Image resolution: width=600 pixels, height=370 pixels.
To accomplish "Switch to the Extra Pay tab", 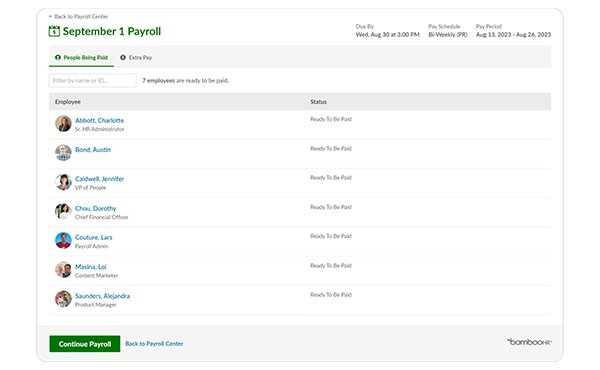I will 136,57.
